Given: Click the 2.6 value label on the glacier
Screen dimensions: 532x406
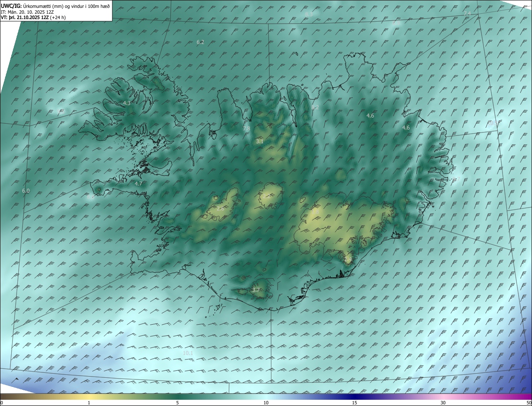Looking at the screenshot, I should coord(220,209).
